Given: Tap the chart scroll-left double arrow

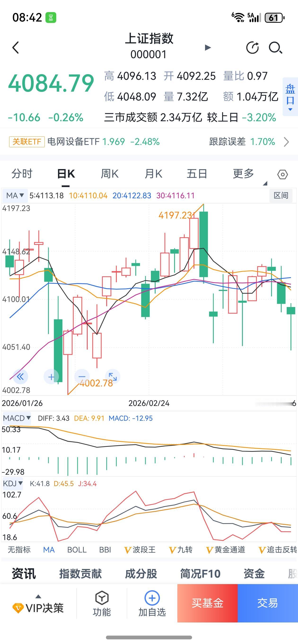Looking at the screenshot, I should [21, 376].
